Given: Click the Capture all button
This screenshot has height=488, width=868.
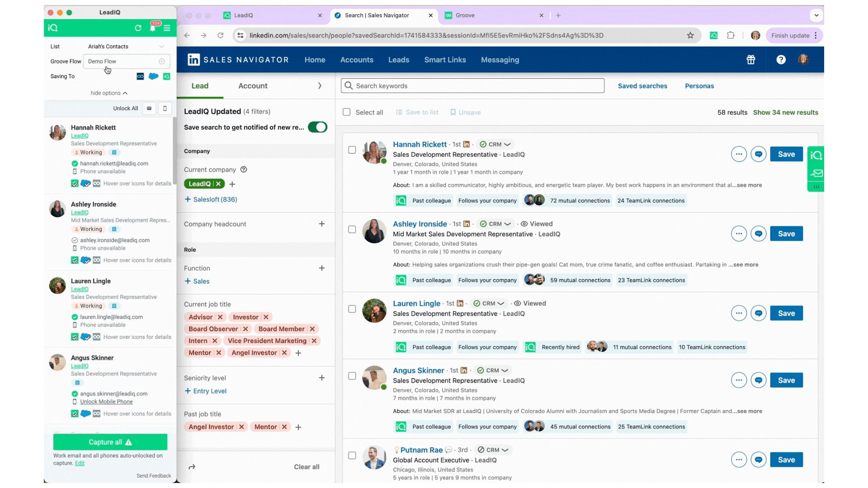Looking at the screenshot, I should (110, 442).
